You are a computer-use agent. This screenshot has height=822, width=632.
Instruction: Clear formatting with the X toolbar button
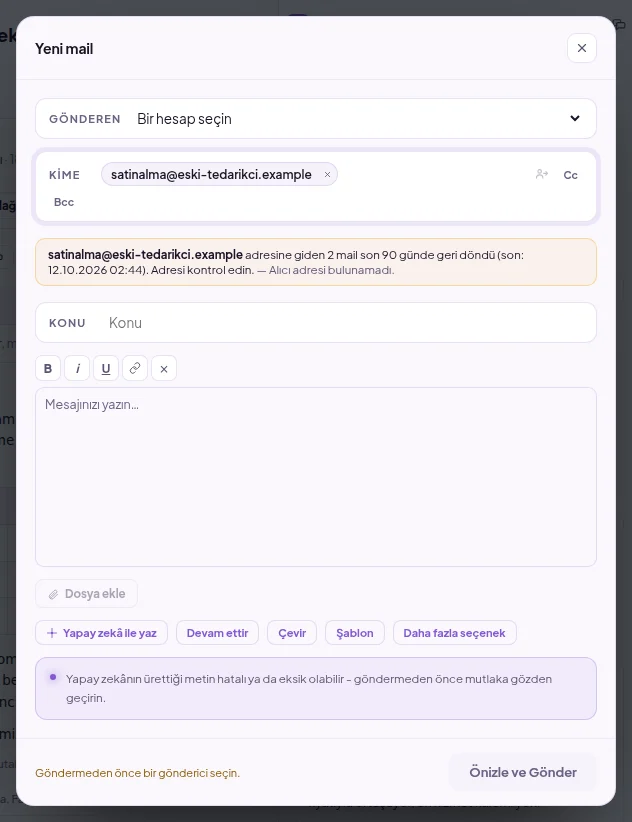tap(164, 369)
